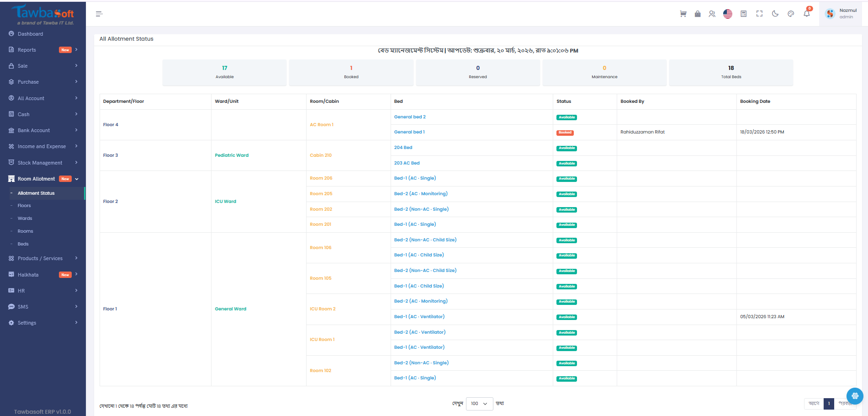Click the red Booked status badge
868x416 pixels.
pyautogui.click(x=565, y=133)
